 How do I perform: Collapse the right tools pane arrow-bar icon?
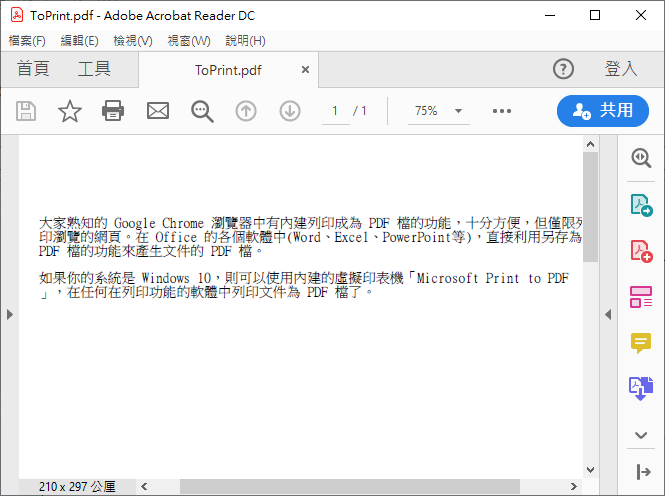click(x=643, y=471)
